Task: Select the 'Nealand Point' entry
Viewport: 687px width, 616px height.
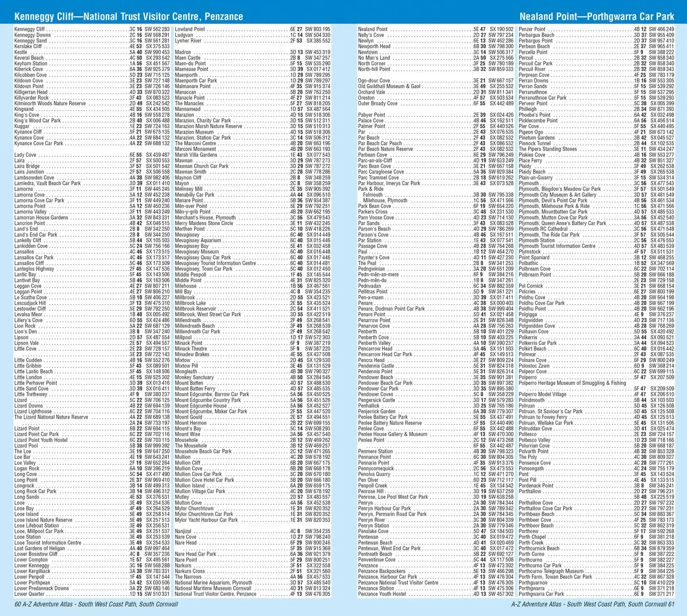Action: (436, 29)
